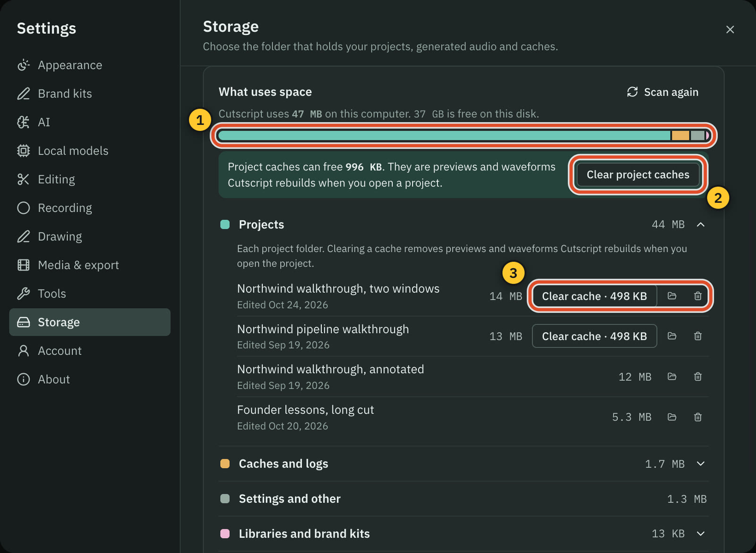The height and width of the screenshot is (553, 756).
Task: Clear cache for Northwind pipeline walkthrough
Action: (x=594, y=336)
